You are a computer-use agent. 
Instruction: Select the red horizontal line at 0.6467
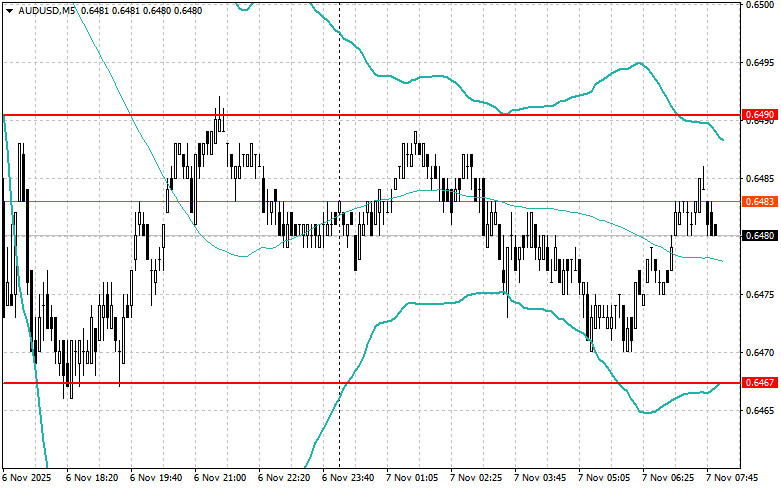[x=372, y=383]
